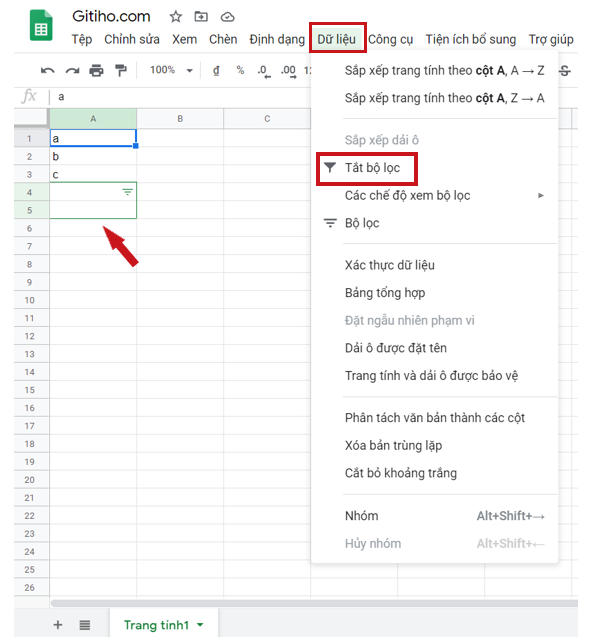Choose Xác thực dữ liệu
The width and height of the screenshot is (591, 637).
click(x=434, y=265)
